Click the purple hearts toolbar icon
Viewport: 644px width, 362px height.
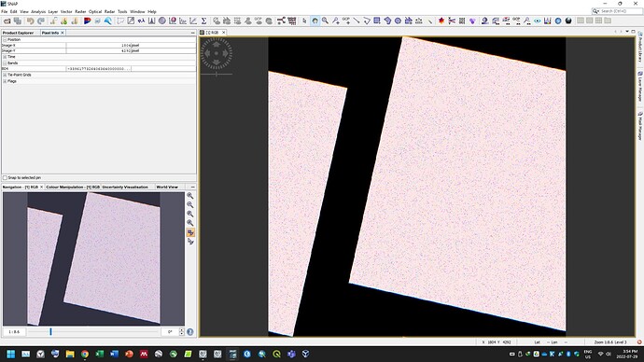[x=472, y=21]
